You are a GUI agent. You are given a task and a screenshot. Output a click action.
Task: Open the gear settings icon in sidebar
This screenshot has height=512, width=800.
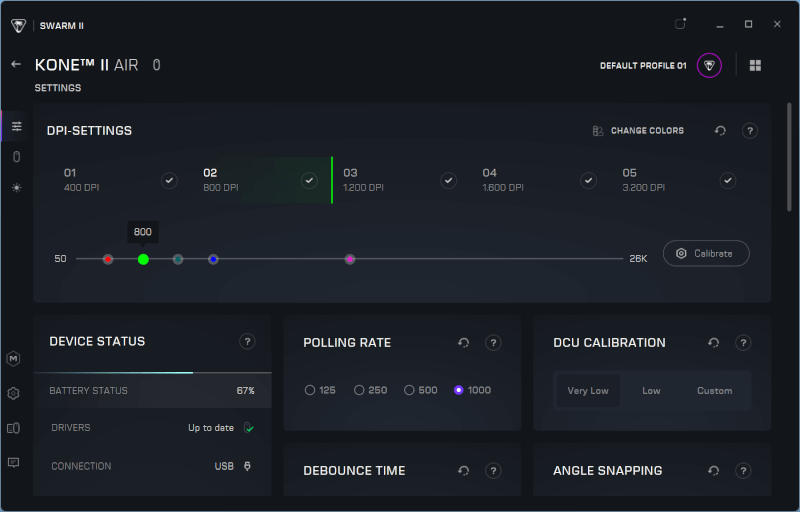pyautogui.click(x=14, y=394)
